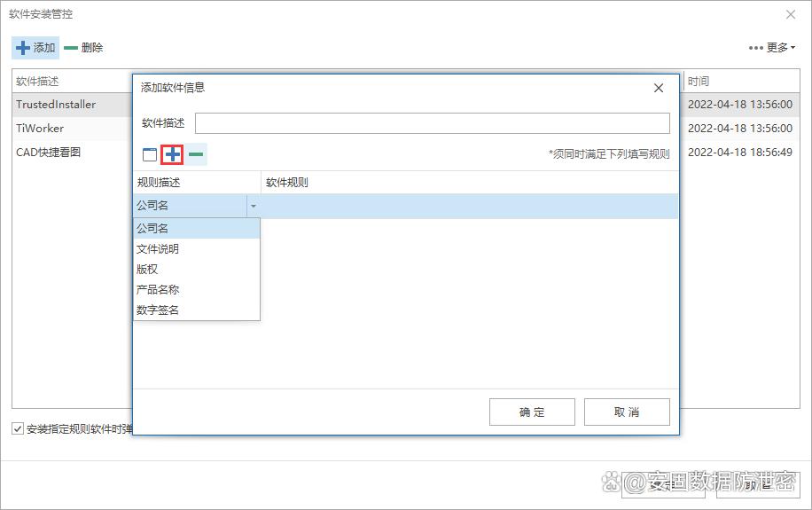Select 公司名 in dropdown list

pos(196,228)
